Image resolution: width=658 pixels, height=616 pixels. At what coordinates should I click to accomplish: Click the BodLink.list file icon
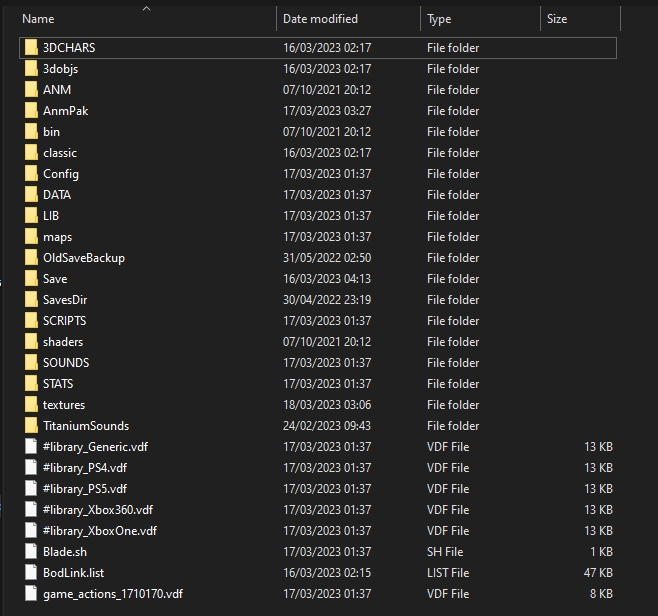[x=31, y=572]
